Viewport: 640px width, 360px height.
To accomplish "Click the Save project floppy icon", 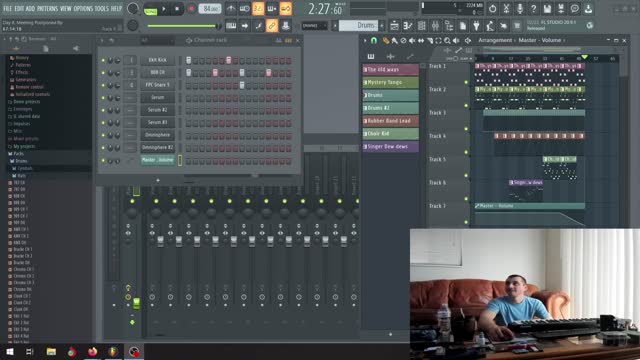I will click(x=547, y=9).
